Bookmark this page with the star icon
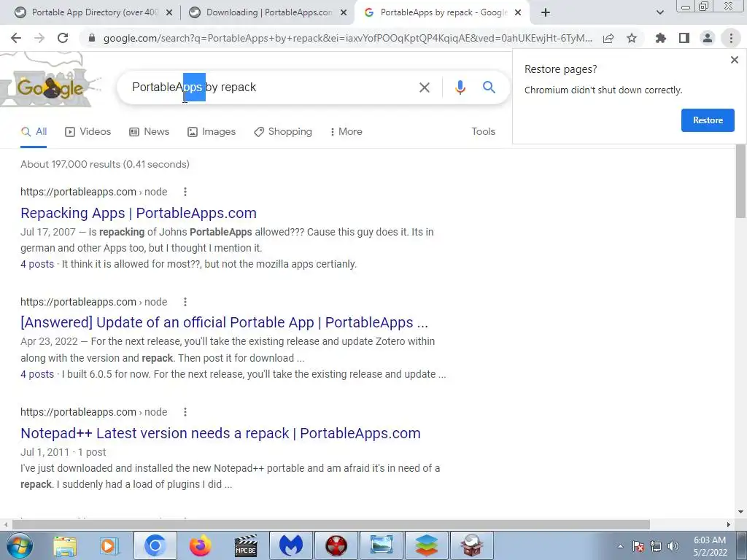This screenshot has height=560, width=747. (x=632, y=38)
